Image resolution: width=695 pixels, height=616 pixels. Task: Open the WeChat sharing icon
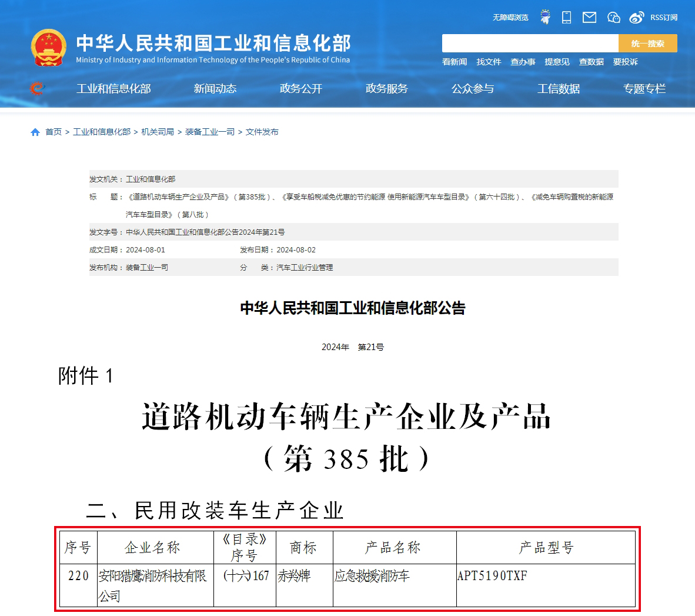tap(613, 18)
